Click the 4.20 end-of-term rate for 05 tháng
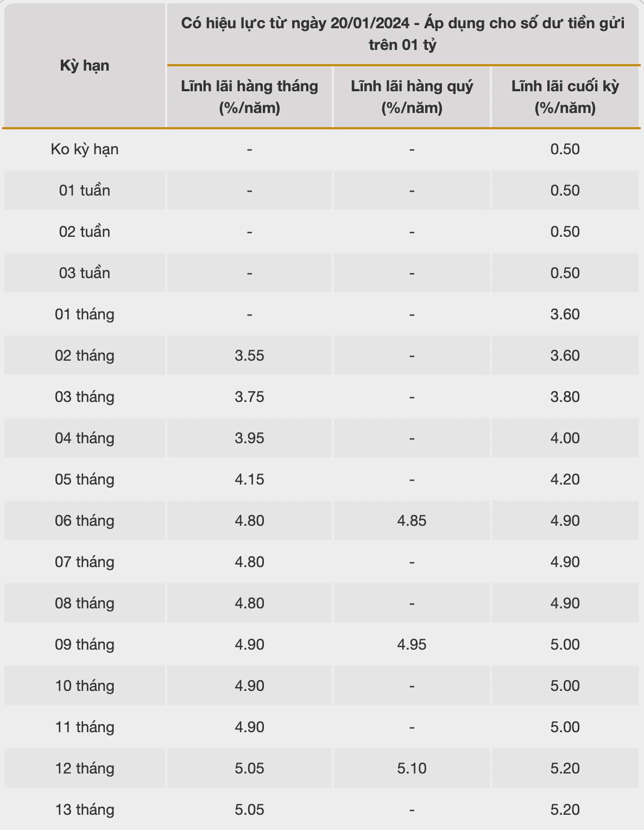The width and height of the screenshot is (644, 830). (x=565, y=480)
